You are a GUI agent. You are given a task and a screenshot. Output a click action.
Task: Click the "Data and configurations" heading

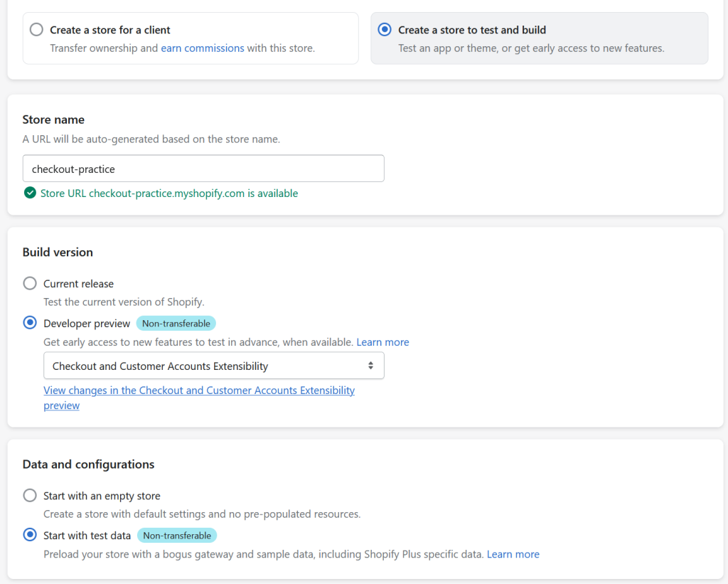pyautogui.click(x=88, y=464)
